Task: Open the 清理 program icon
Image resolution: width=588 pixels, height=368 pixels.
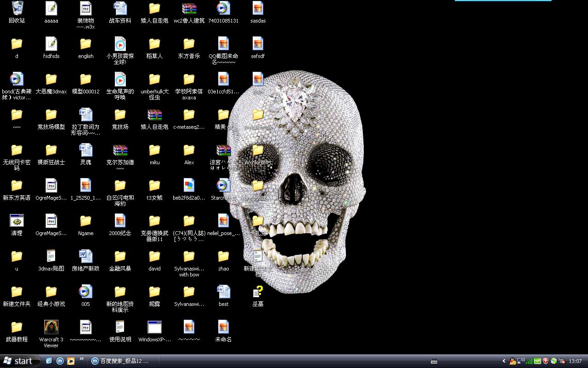Action: tap(17, 221)
